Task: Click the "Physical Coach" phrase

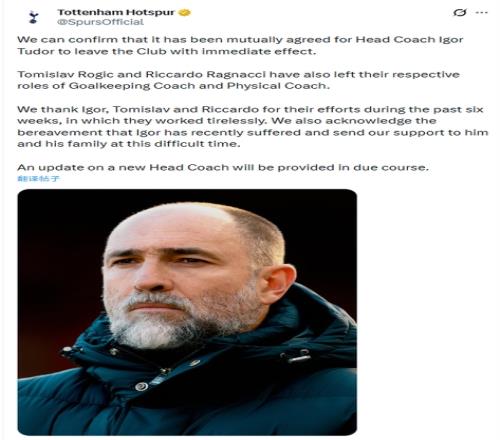Action: pos(278,86)
